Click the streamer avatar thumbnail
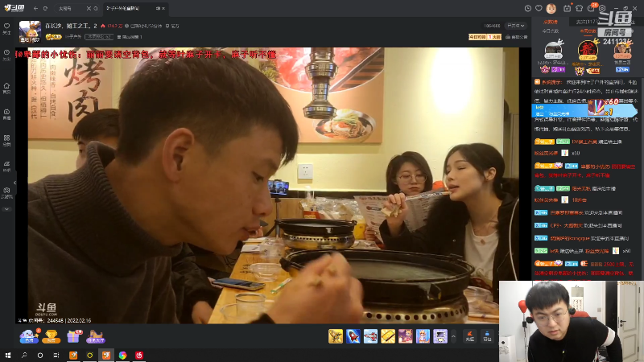Screen dimensions: 644x362 [30, 31]
